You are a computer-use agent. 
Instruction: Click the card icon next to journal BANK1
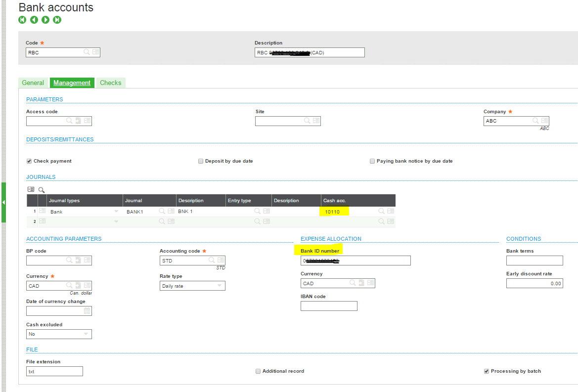click(171, 211)
